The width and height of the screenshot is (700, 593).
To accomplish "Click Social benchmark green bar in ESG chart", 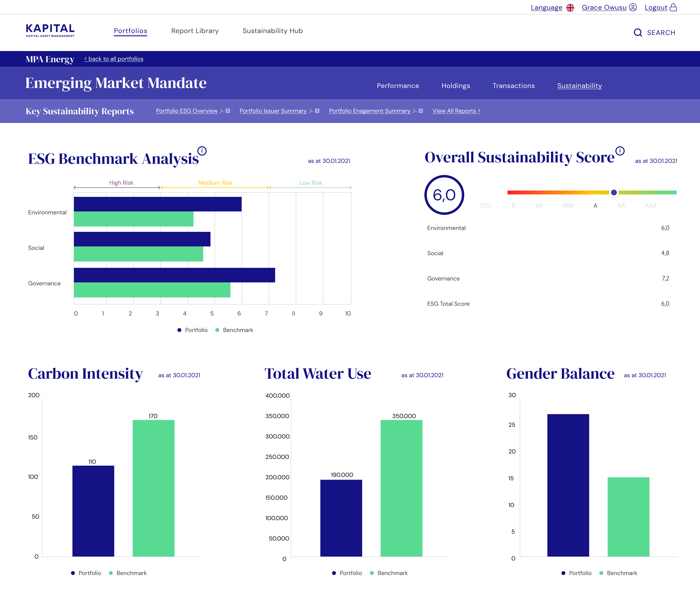I will (x=139, y=254).
